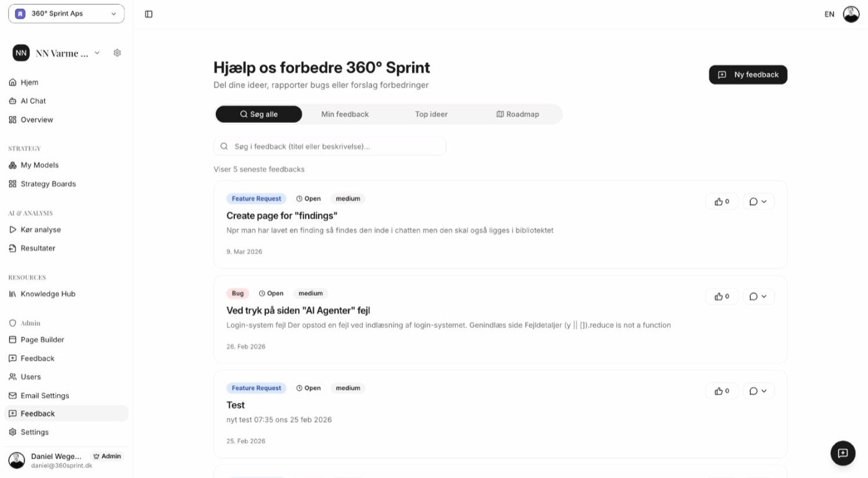
Task: Click the feedback search input field
Action: tap(329, 146)
